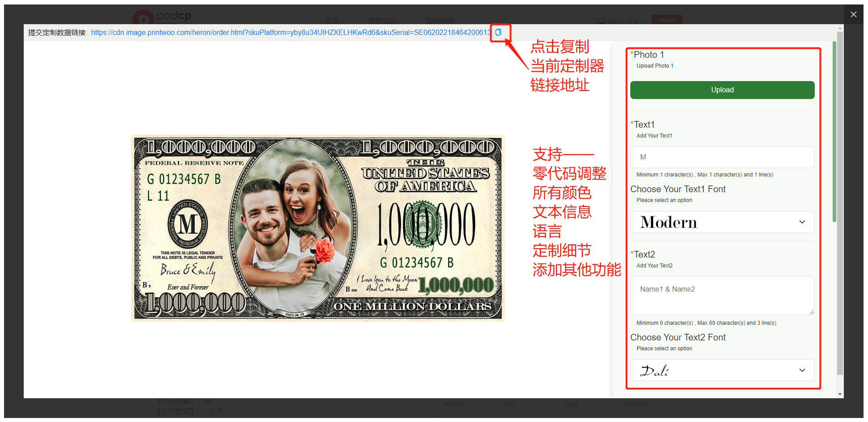Open the Text1 font dropdown showing Modern

click(x=722, y=222)
